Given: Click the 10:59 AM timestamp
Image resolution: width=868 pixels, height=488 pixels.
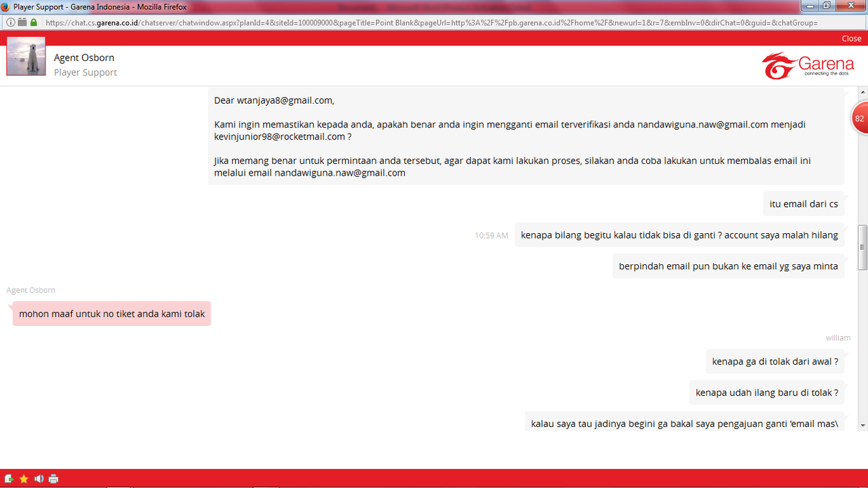Looking at the screenshot, I should tap(492, 236).
